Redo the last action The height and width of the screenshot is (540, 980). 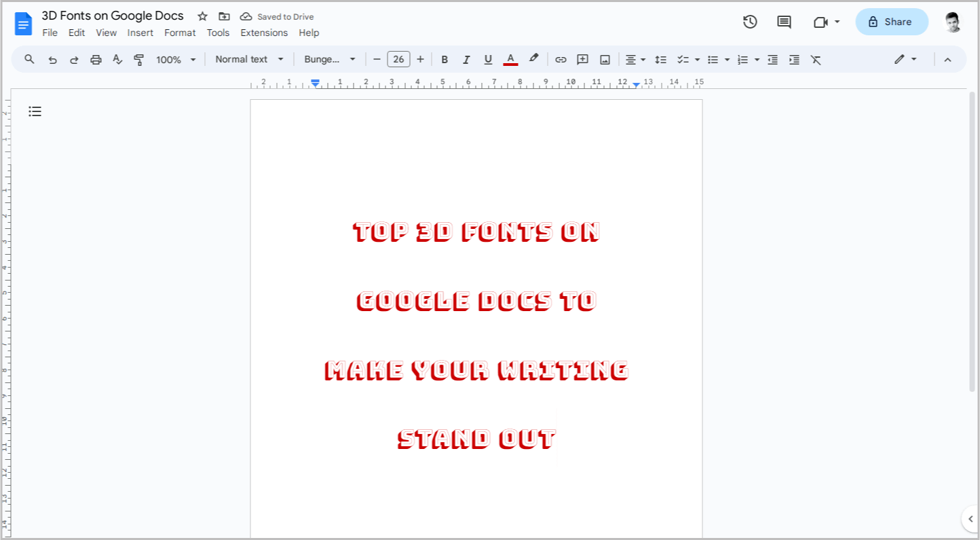[x=74, y=60]
